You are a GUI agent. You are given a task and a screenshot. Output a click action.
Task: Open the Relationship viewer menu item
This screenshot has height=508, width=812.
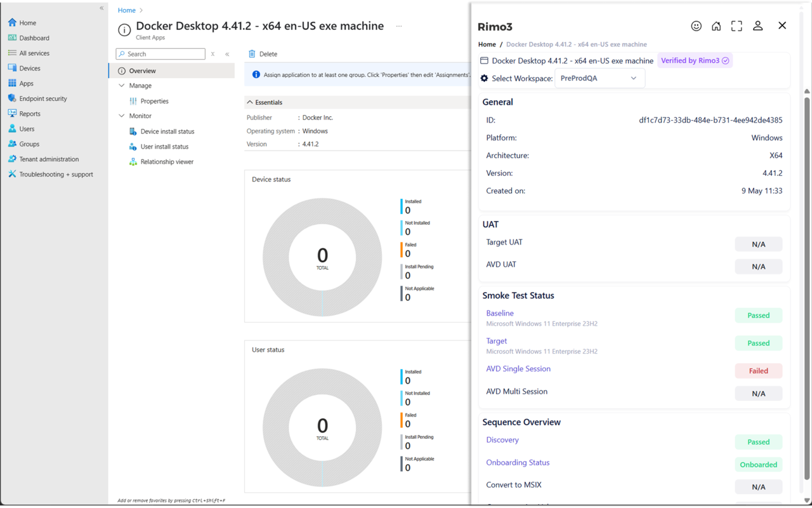coord(167,162)
